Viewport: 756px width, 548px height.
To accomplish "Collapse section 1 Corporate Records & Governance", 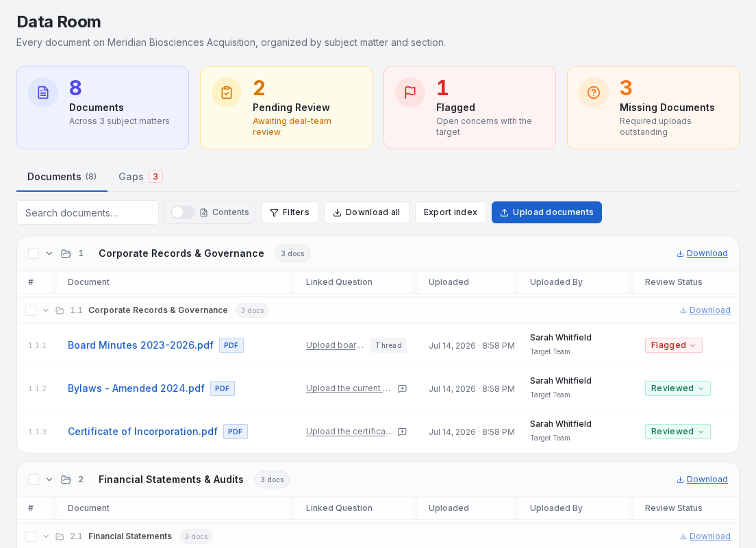I will tap(49, 253).
